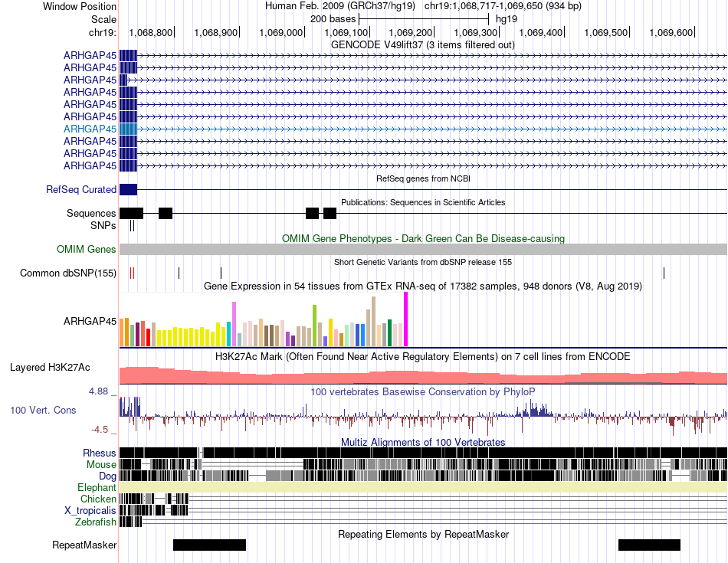Open the H3K27Ac Mark ENCODE title
The width and height of the screenshot is (728, 563).
pyautogui.click(x=423, y=356)
